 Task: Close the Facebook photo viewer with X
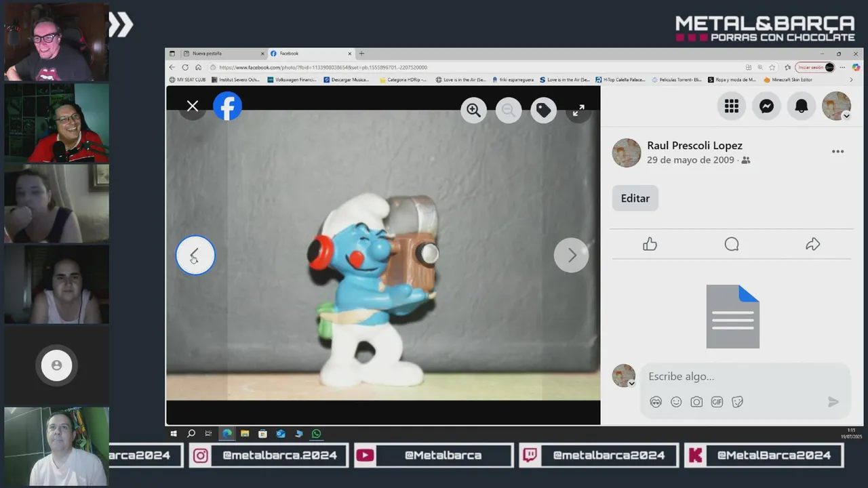(193, 106)
